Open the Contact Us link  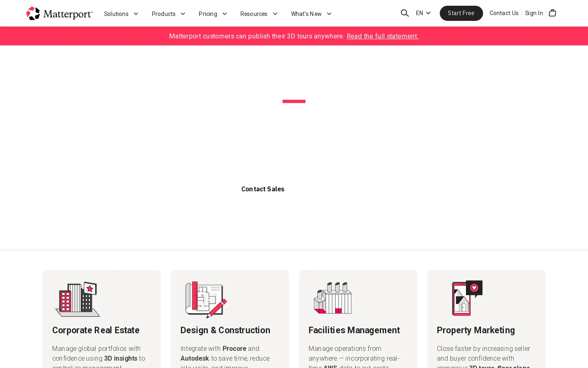[x=504, y=13]
